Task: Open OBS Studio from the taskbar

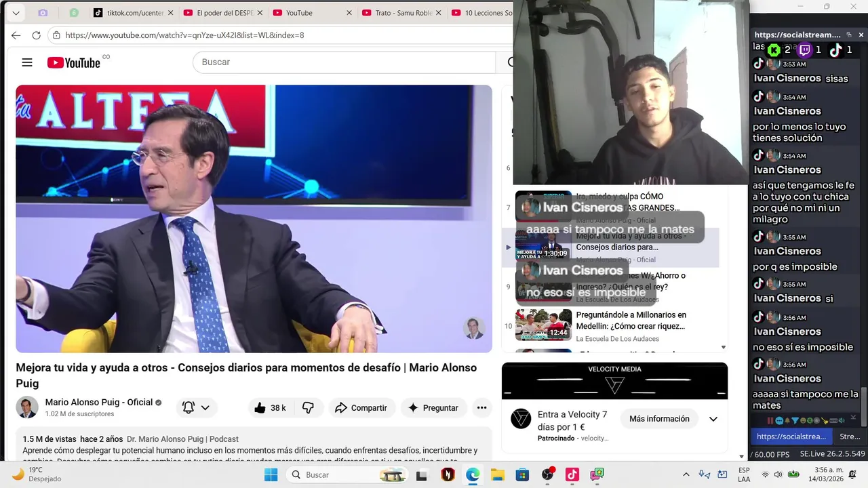Action: point(548,474)
